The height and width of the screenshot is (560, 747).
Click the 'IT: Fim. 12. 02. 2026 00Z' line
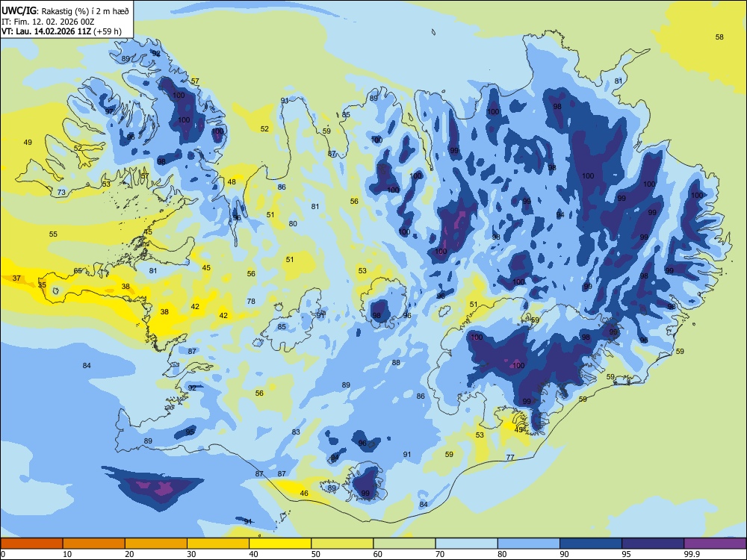48,22
